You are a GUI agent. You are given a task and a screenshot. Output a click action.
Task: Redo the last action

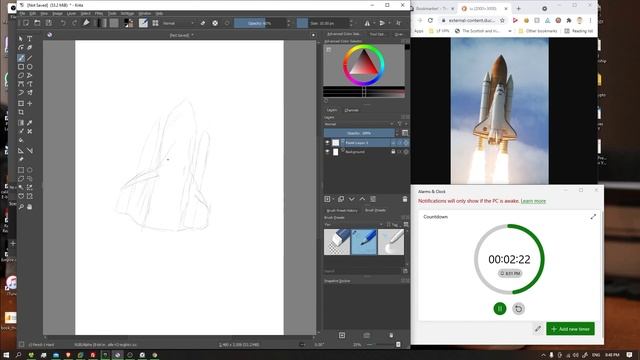pyautogui.click(x=74, y=23)
